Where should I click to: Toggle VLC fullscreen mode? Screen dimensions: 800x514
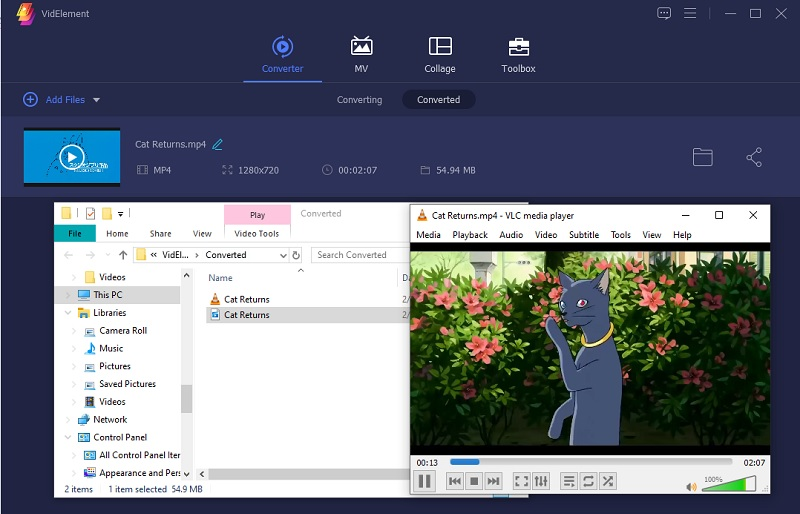[x=521, y=481]
